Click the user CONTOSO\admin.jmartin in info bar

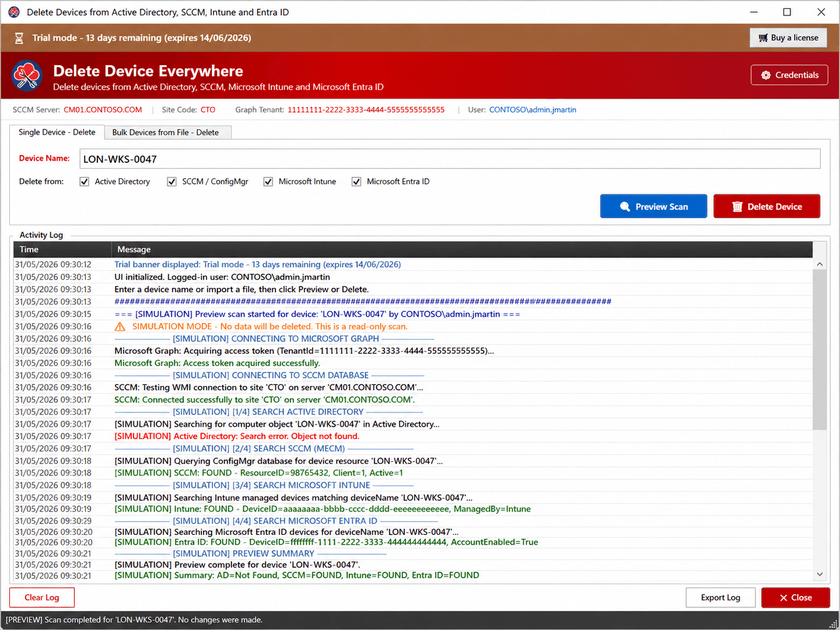533,110
